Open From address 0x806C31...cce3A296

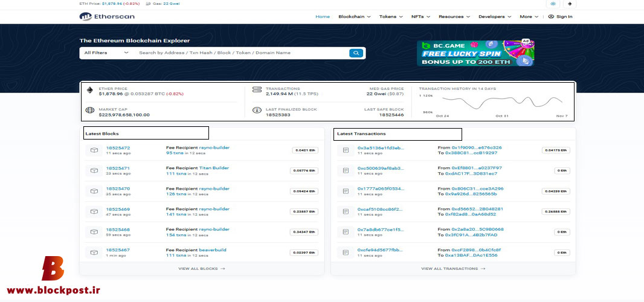click(x=477, y=188)
